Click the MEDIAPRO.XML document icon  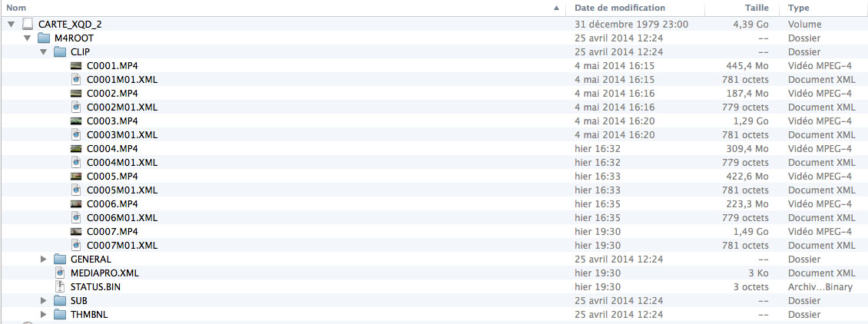click(x=61, y=273)
